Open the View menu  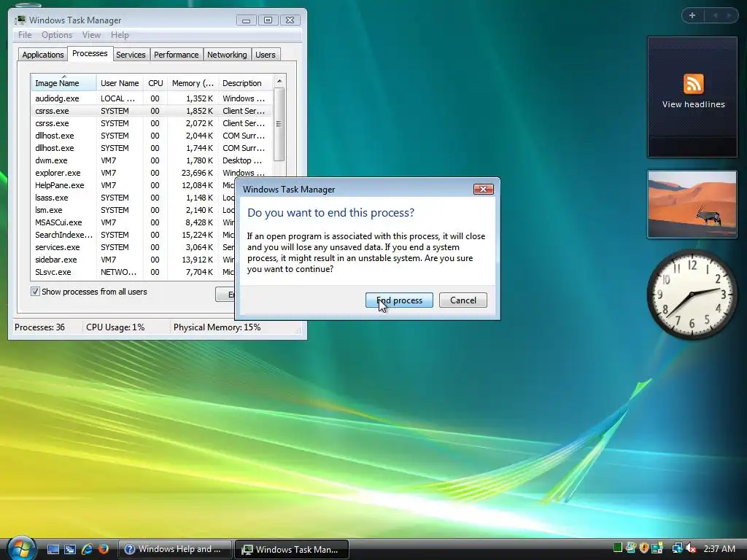[91, 35]
